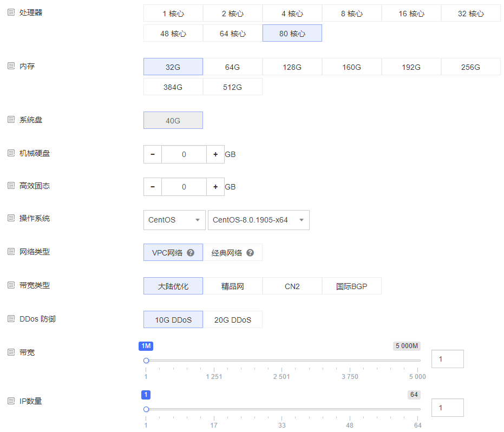Click the minus icon for 机械硬盘
This screenshot has height=432, width=504.
pyautogui.click(x=152, y=154)
